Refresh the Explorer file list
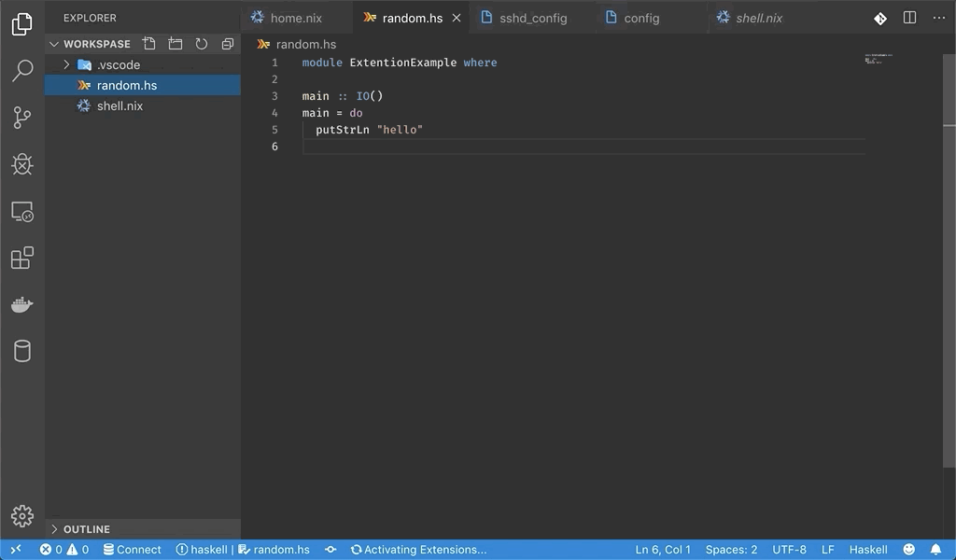 click(202, 43)
